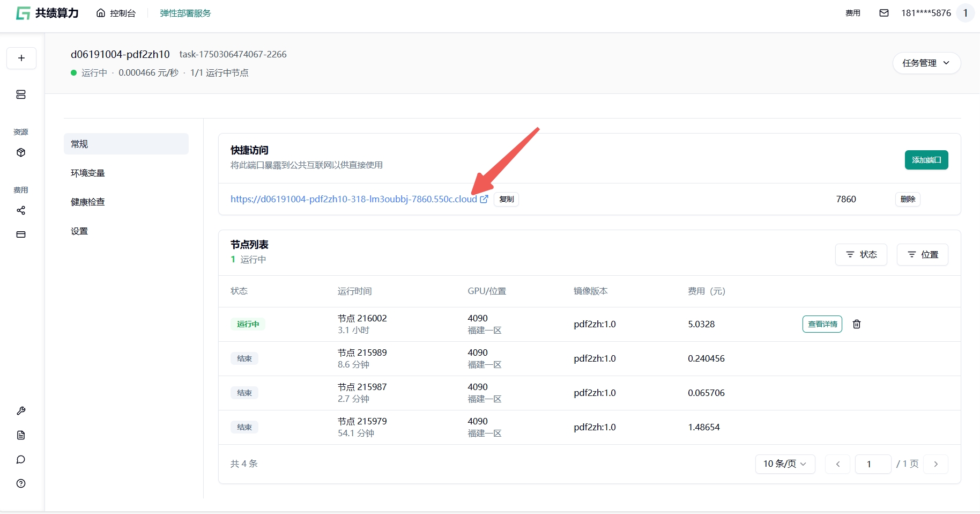Image resolution: width=980 pixels, height=514 pixels.
Task: Open the server list icon in sidebar
Action: click(21, 94)
